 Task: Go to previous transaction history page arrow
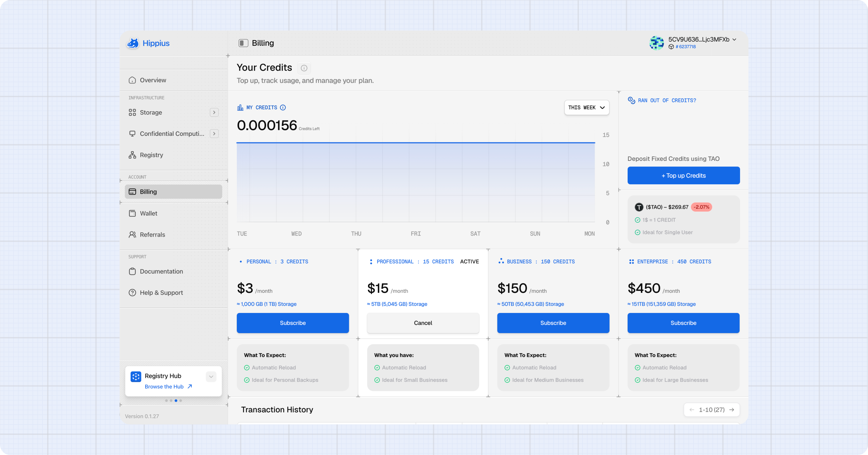click(692, 410)
